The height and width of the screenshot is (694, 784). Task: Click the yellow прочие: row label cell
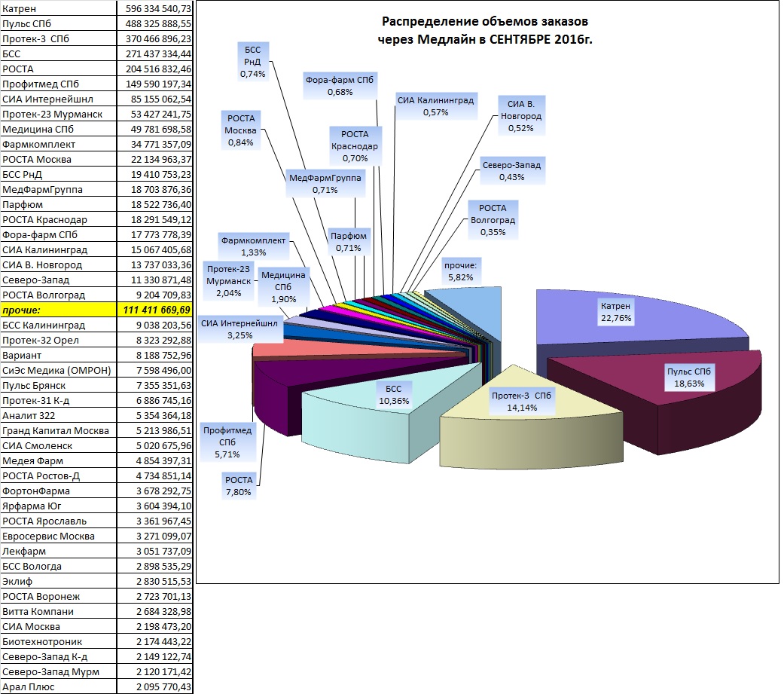(59, 310)
